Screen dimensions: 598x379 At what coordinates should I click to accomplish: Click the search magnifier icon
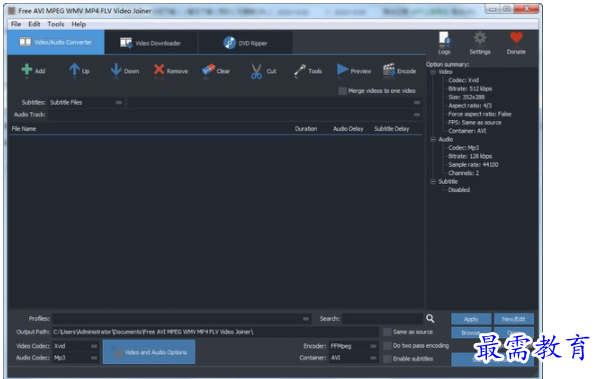tap(430, 318)
